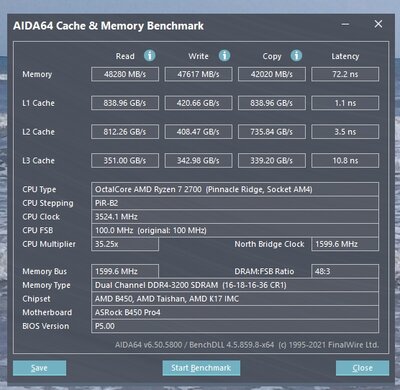The width and height of the screenshot is (400, 390).
Task: Minimize the AIDA64 benchmark window
Action: coord(345,24)
